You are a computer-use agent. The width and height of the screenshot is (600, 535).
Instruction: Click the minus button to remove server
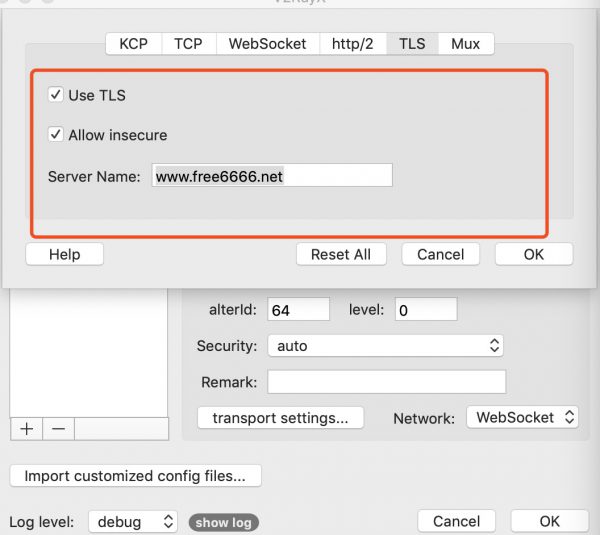[58, 428]
